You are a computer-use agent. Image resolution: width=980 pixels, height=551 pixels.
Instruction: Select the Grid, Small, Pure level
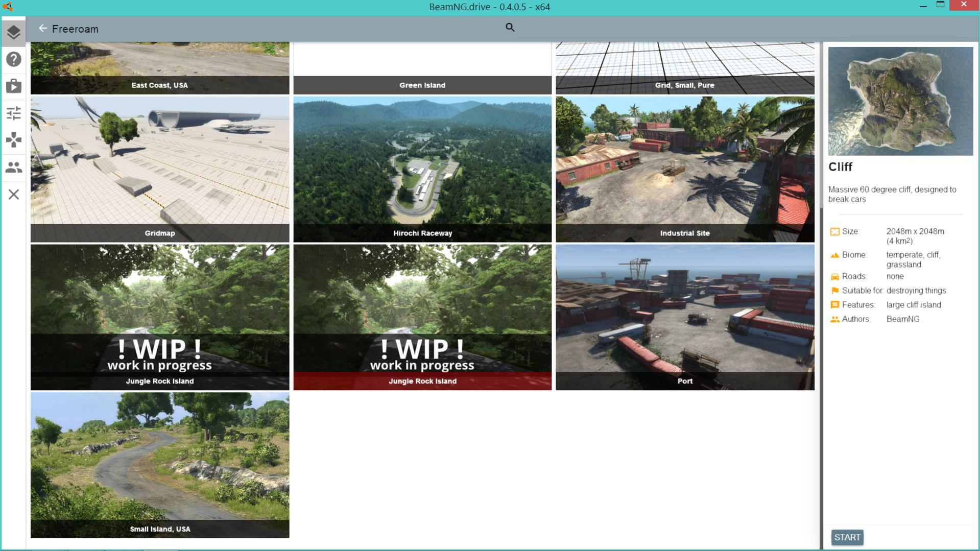[x=685, y=68]
